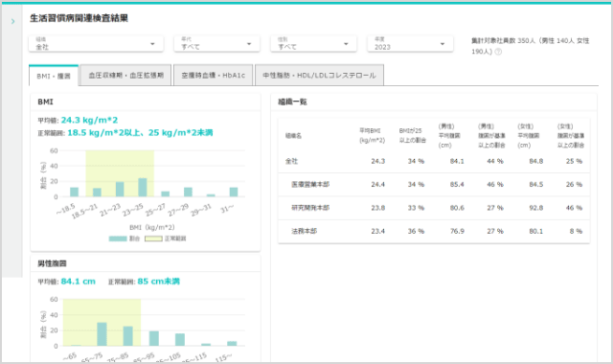Click the 法務本部 row name
The image size is (613, 364).
[305, 231]
